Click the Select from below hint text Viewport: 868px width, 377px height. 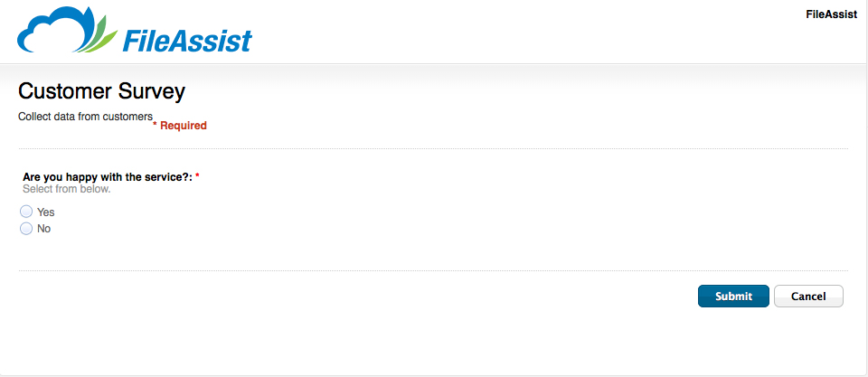[66, 189]
